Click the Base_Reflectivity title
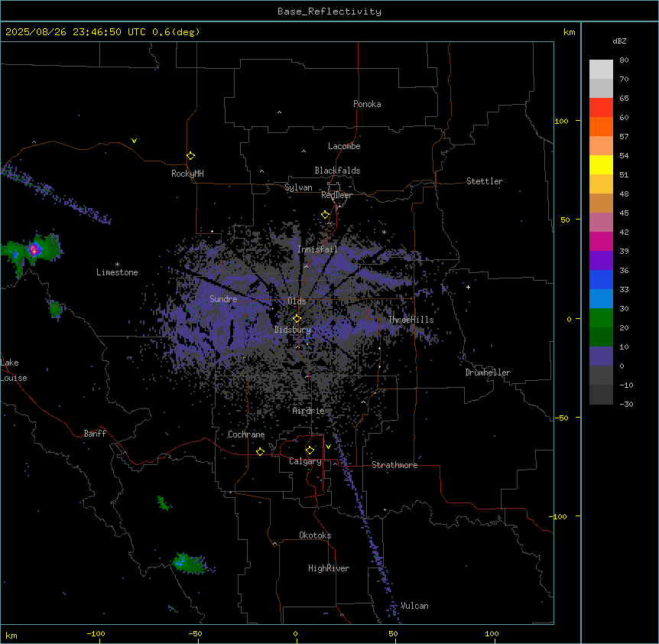659x644 pixels. pos(329,11)
